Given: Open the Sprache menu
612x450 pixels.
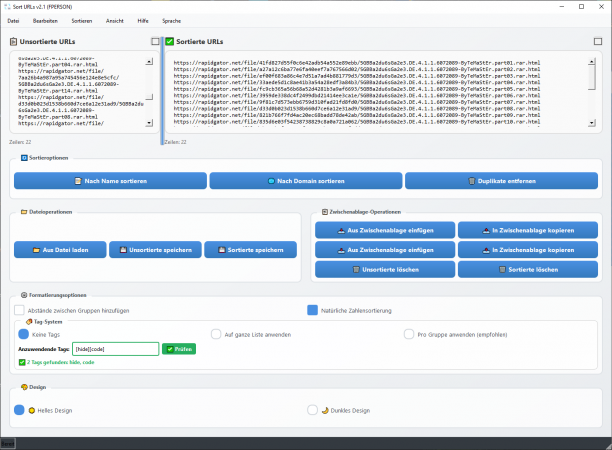Looking at the screenshot, I should click(x=172, y=21).
